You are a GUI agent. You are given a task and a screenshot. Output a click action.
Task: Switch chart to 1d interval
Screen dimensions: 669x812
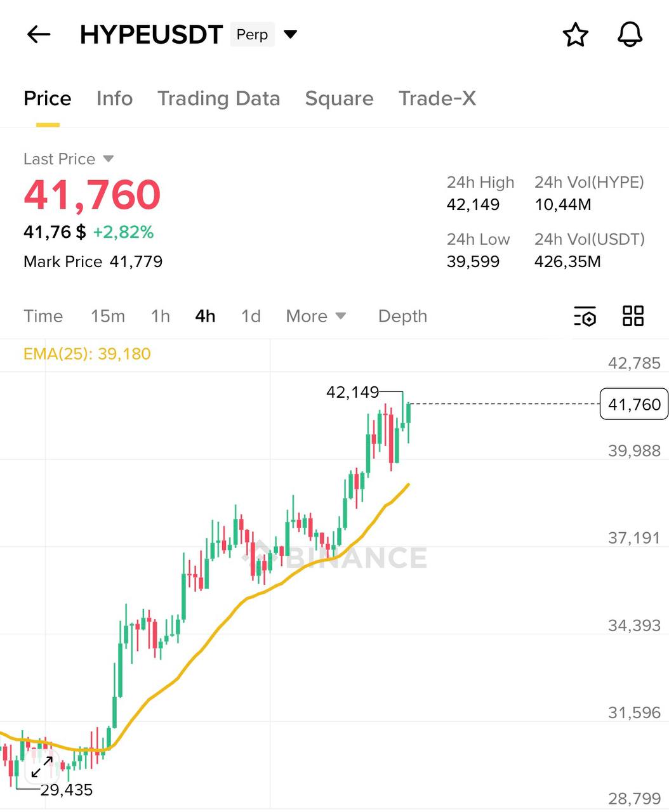[251, 316]
